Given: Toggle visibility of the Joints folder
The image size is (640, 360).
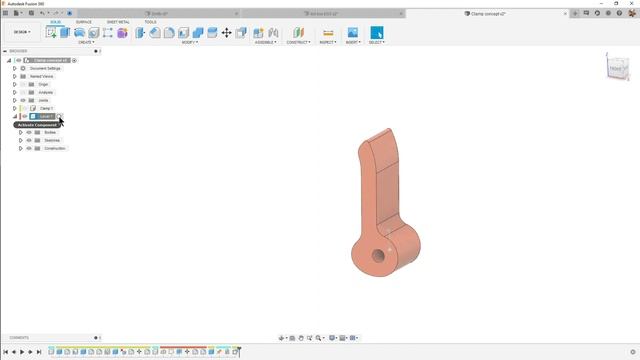Looking at the screenshot, I should coord(23,100).
